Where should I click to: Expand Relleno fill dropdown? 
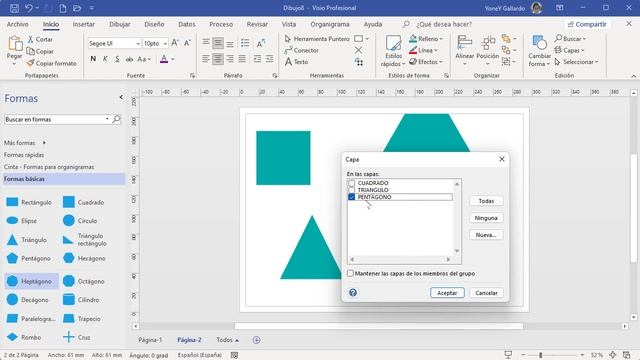(441, 39)
